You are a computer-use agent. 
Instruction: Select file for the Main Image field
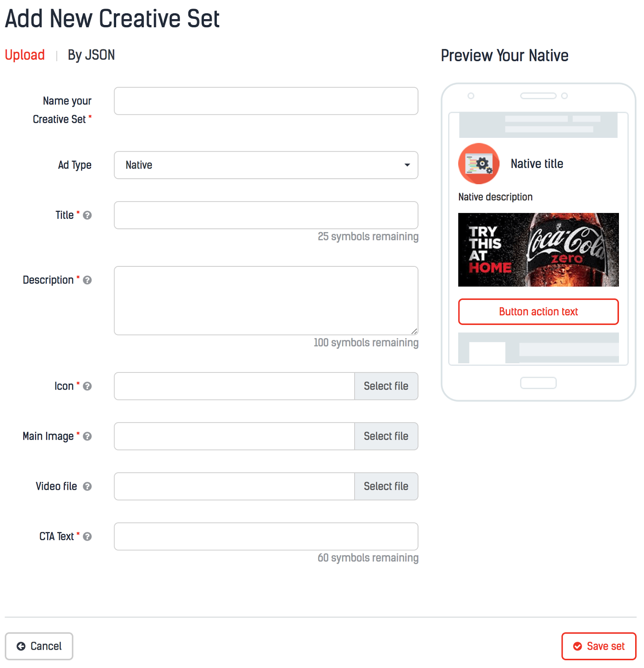coord(386,436)
